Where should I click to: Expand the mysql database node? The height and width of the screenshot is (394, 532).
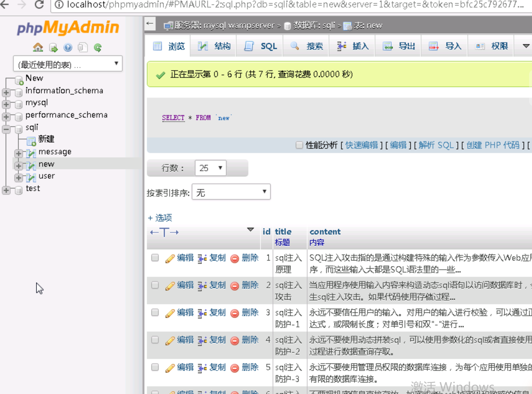[x=6, y=105]
